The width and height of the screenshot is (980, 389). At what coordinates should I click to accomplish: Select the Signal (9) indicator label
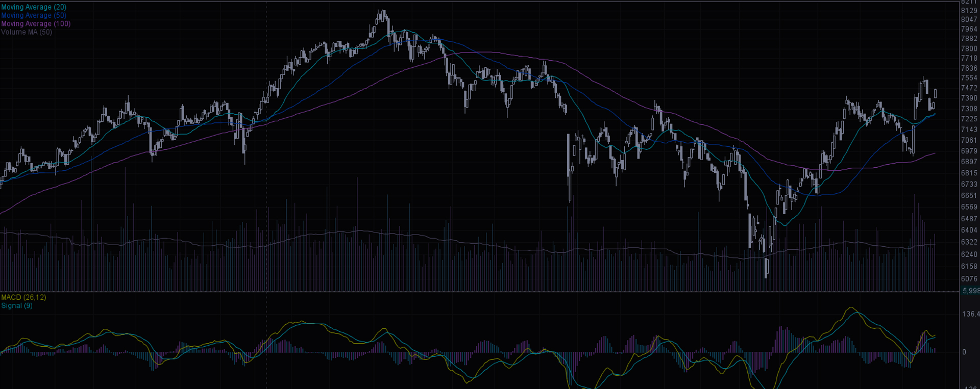point(17,306)
